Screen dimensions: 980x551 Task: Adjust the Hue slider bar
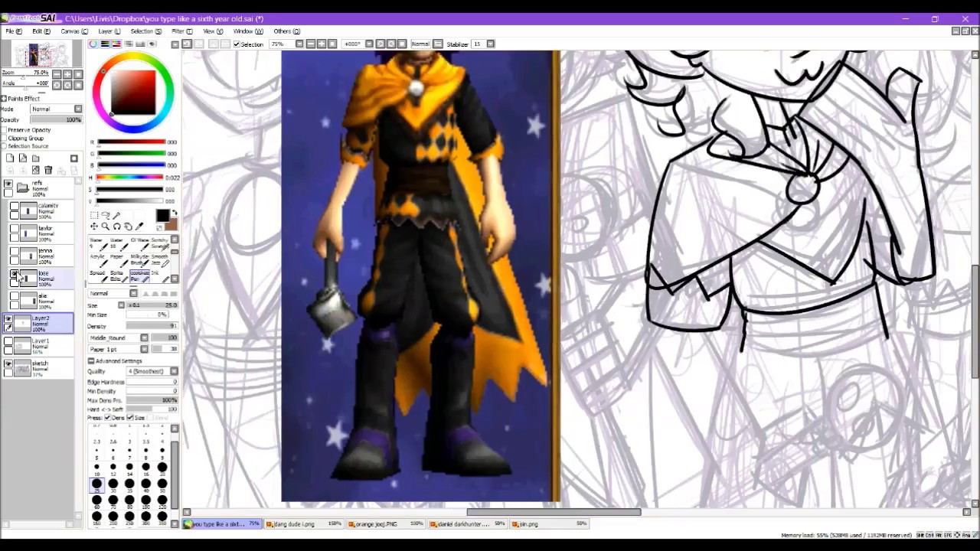point(130,178)
